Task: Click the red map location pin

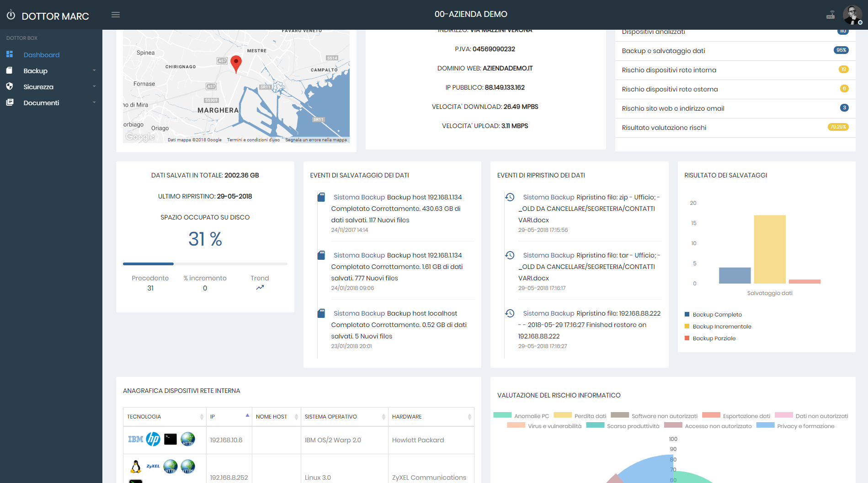Action: pos(236,64)
